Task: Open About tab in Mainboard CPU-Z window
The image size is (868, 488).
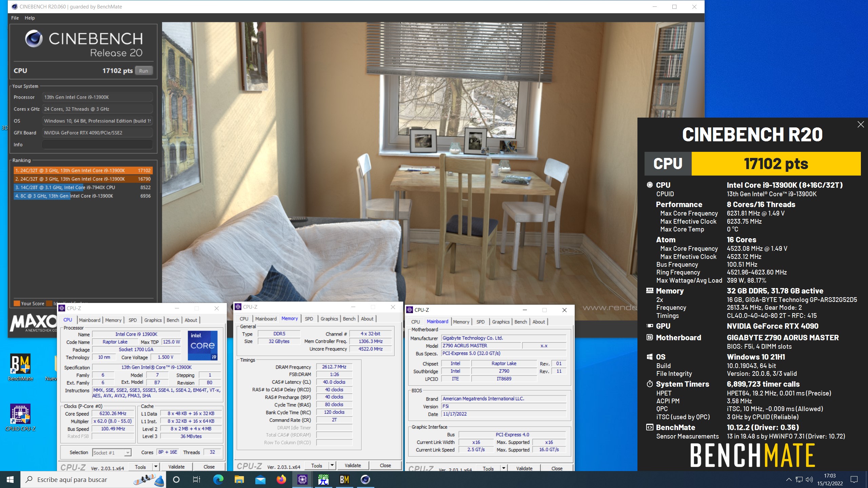Action: (x=538, y=322)
